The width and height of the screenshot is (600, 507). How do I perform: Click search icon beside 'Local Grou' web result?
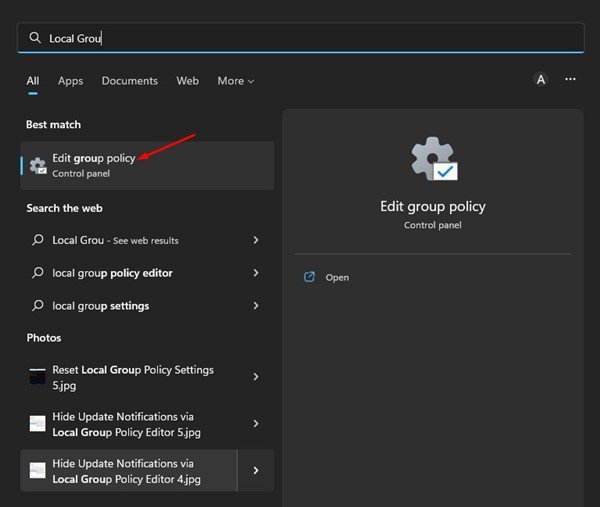[x=38, y=240]
